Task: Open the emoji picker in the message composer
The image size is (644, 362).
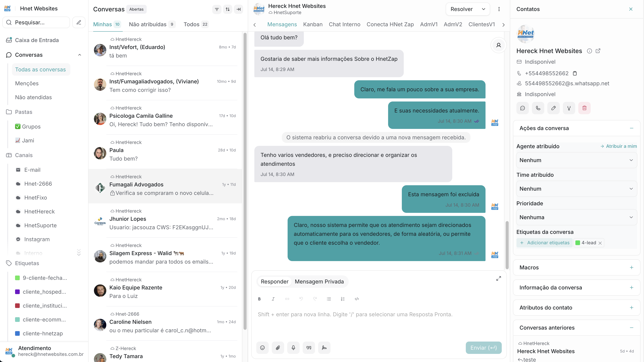Action: click(262, 348)
